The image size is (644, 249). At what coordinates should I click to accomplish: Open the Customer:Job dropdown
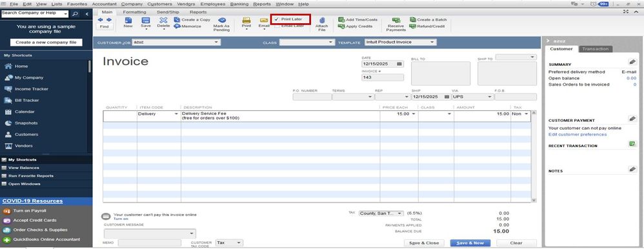tap(216, 42)
